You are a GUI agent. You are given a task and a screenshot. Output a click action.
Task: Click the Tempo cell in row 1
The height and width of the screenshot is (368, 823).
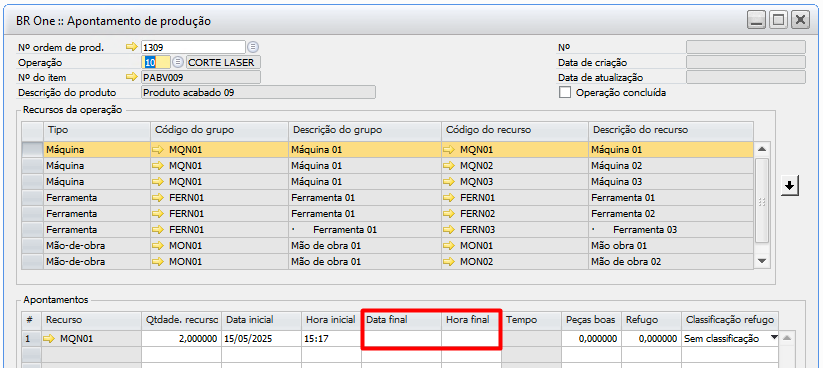pos(531,339)
